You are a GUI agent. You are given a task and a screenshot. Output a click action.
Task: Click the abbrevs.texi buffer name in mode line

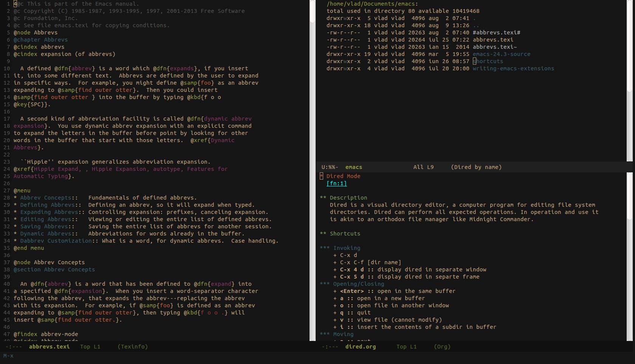click(49, 347)
